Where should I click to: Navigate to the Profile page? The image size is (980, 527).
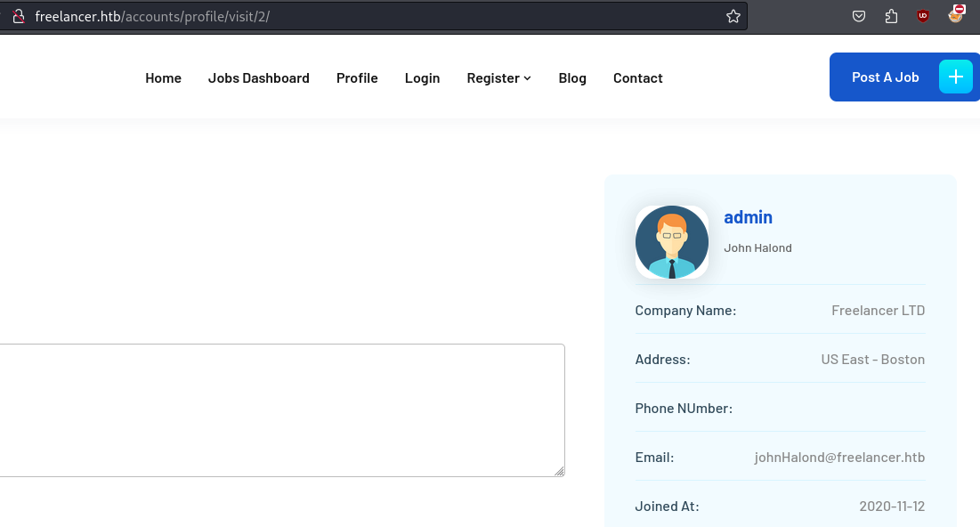pyautogui.click(x=357, y=78)
